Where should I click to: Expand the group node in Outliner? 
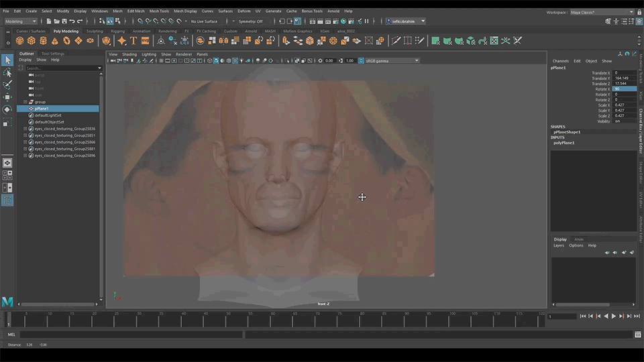click(x=25, y=102)
